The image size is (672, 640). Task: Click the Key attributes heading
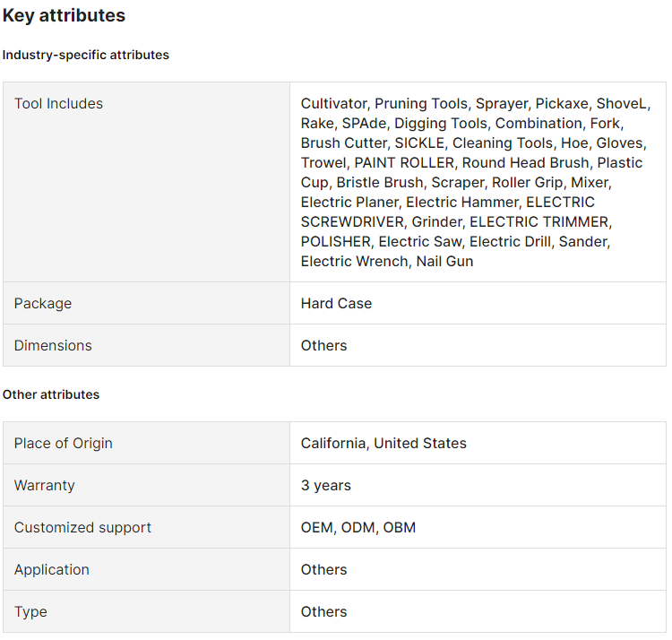click(64, 15)
